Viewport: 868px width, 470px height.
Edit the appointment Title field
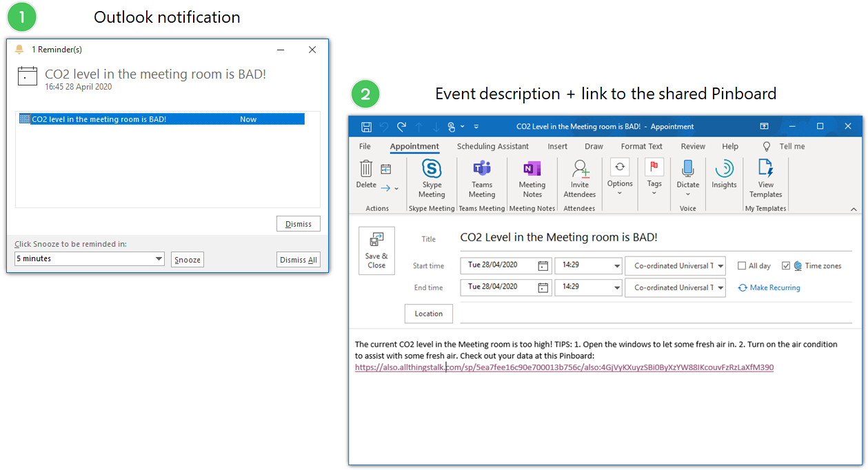(x=655, y=238)
